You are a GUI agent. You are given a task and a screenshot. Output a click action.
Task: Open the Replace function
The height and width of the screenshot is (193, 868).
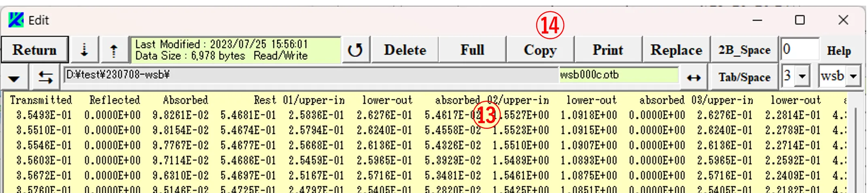tap(676, 50)
